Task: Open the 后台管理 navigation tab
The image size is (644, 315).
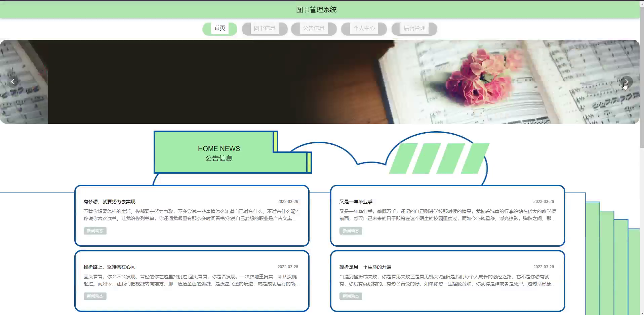Action: coord(414,29)
